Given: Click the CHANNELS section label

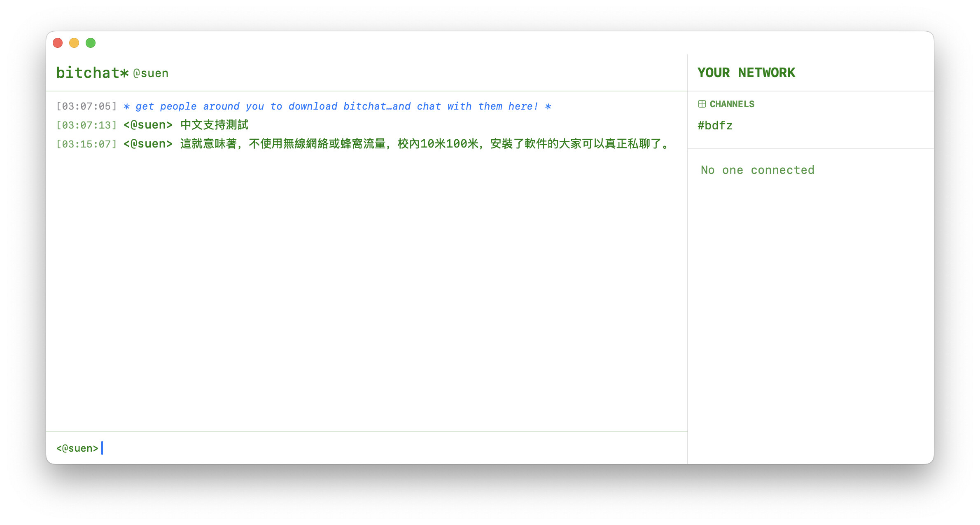Looking at the screenshot, I should (732, 104).
